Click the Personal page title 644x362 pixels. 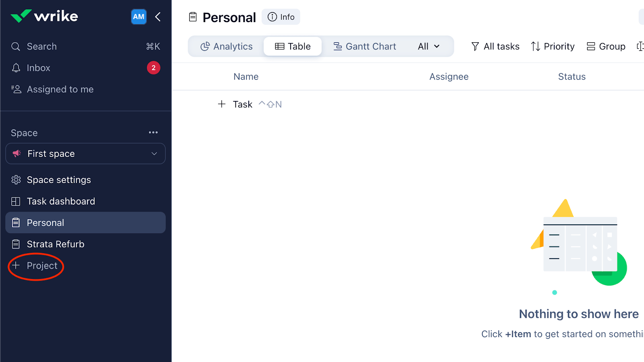[x=229, y=17]
